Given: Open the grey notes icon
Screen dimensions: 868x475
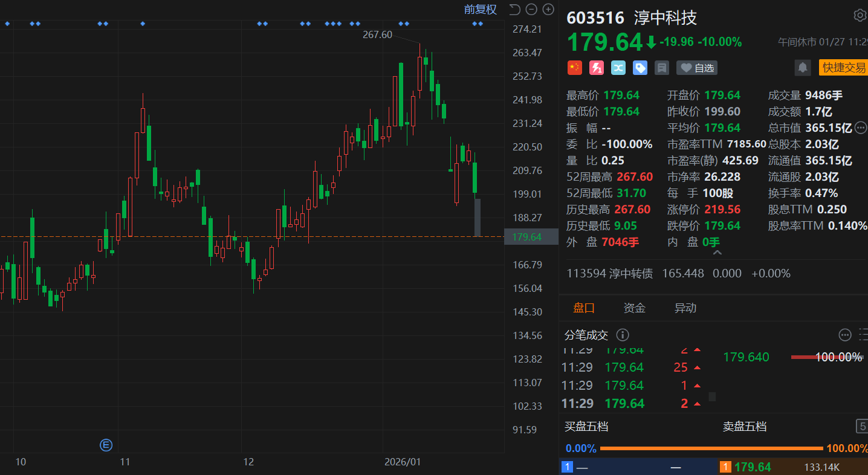Looking at the screenshot, I should pyautogui.click(x=662, y=68).
